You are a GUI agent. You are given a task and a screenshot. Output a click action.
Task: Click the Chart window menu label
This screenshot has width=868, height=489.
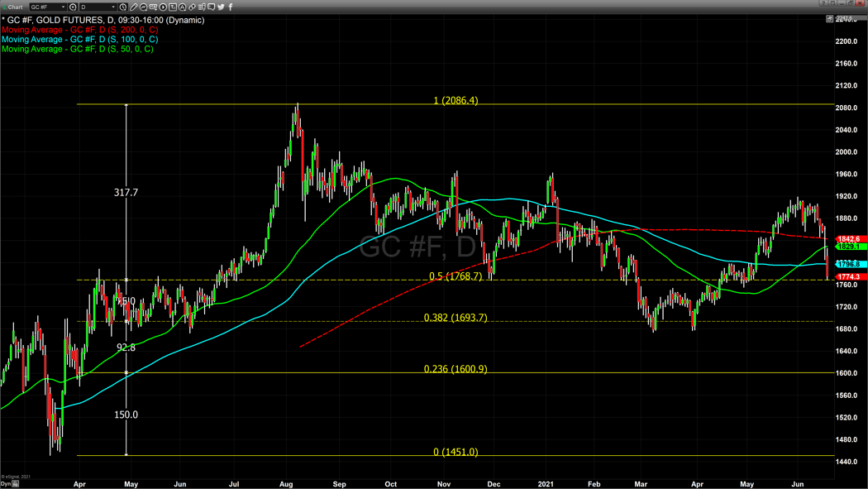tap(15, 7)
